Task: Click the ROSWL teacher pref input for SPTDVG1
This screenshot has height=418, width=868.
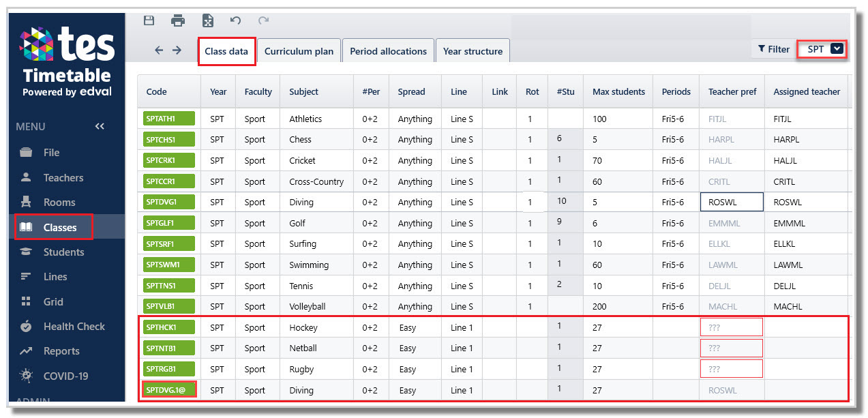Action: pyautogui.click(x=732, y=202)
